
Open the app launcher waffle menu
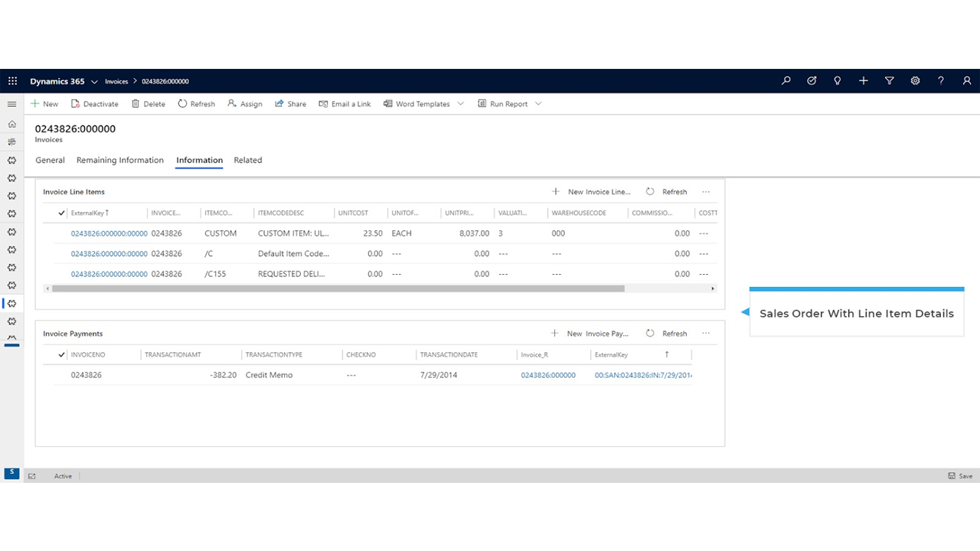click(x=12, y=81)
